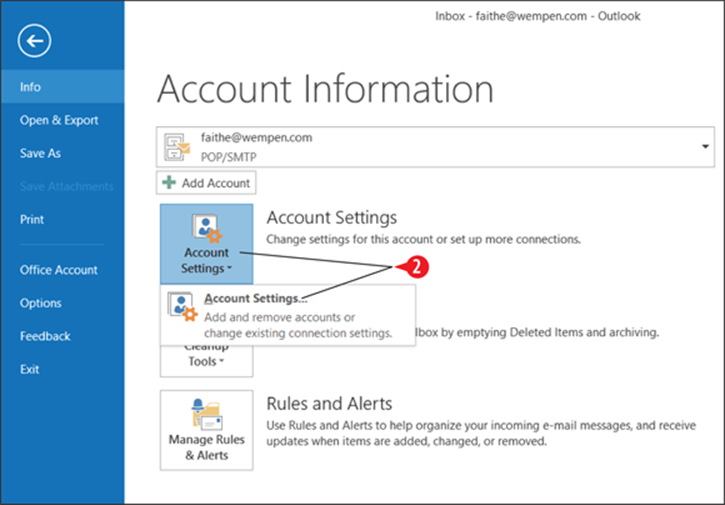Click the green plus Add Account icon
Screen dimensions: 725x505
tap(169, 183)
